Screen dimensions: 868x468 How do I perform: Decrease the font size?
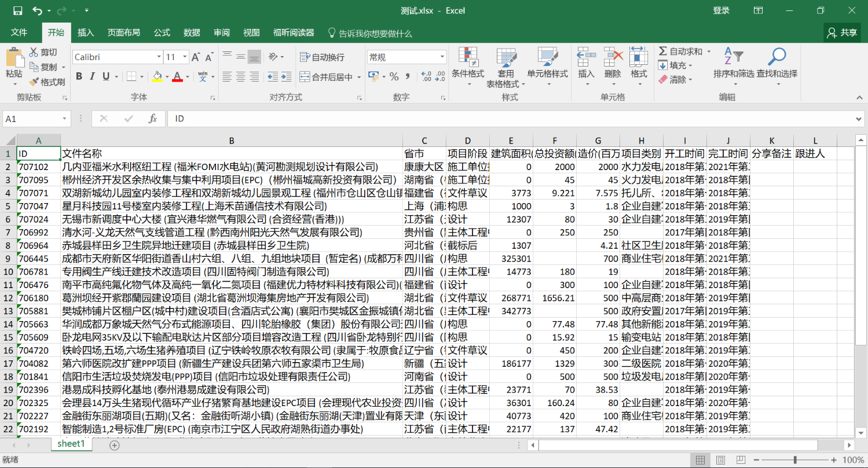click(x=209, y=57)
